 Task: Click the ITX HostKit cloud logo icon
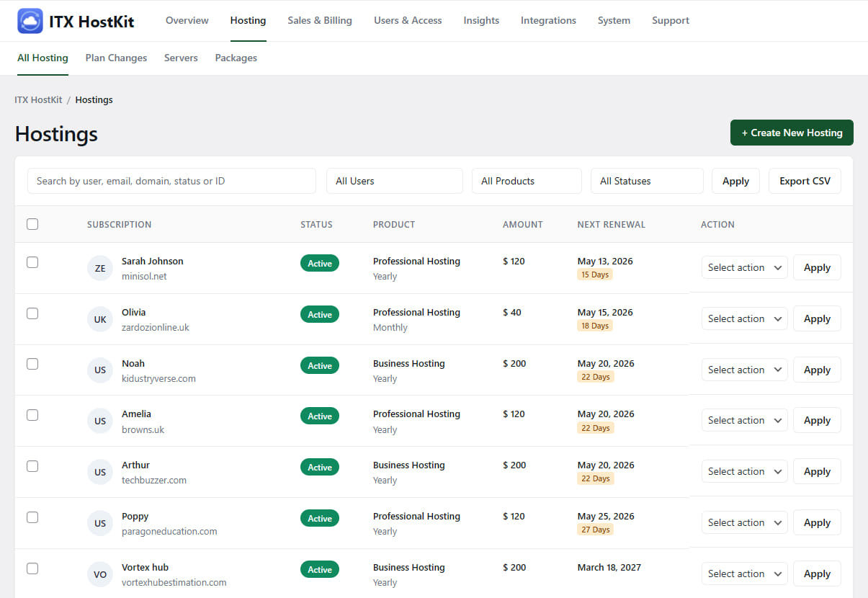30,21
